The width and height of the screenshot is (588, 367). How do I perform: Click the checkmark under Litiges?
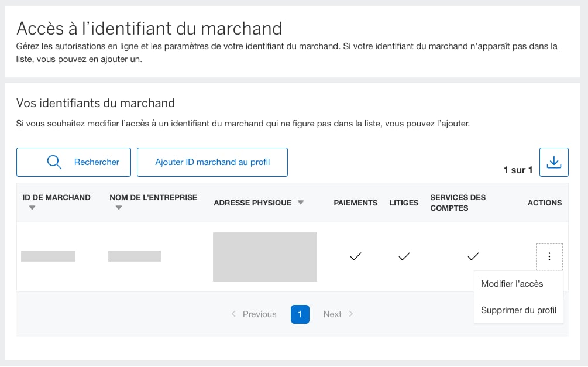404,256
